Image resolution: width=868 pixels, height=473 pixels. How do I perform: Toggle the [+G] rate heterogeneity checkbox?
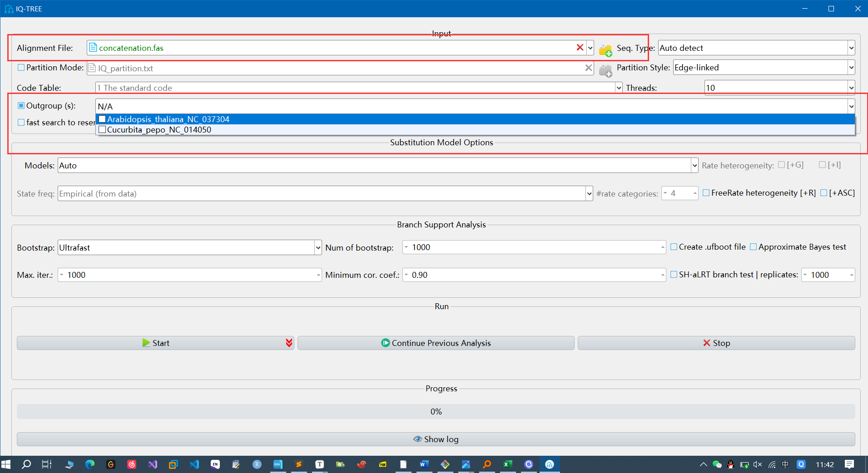pos(781,164)
